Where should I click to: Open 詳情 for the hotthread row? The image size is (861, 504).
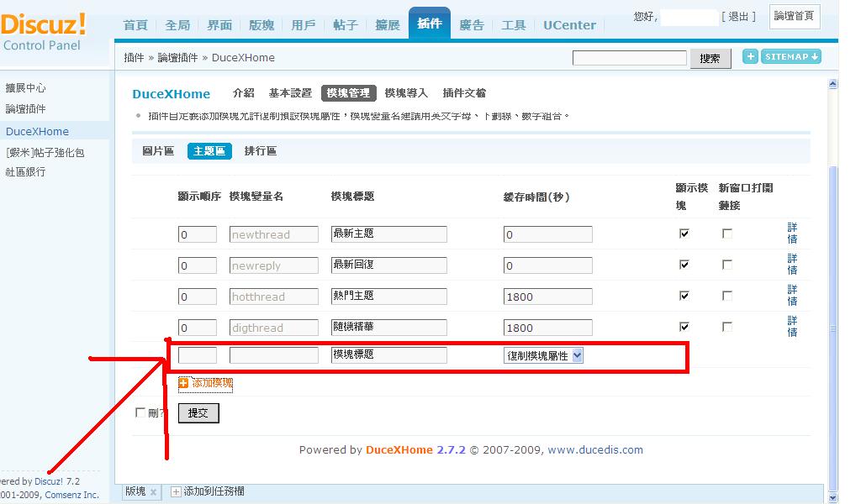click(x=792, y=296)
